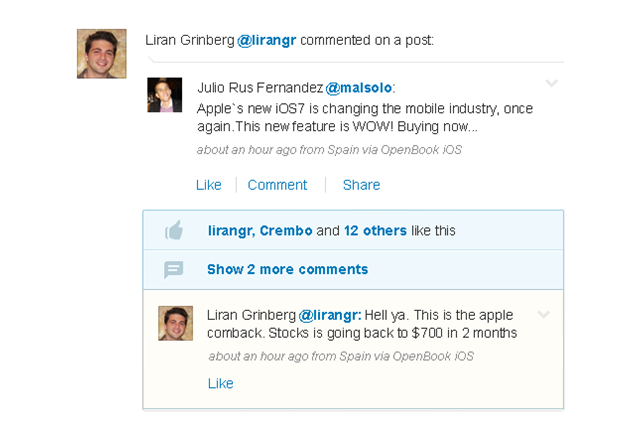Open Crembo in the likes list
The image size is (638, 437).
click(286, 231)
